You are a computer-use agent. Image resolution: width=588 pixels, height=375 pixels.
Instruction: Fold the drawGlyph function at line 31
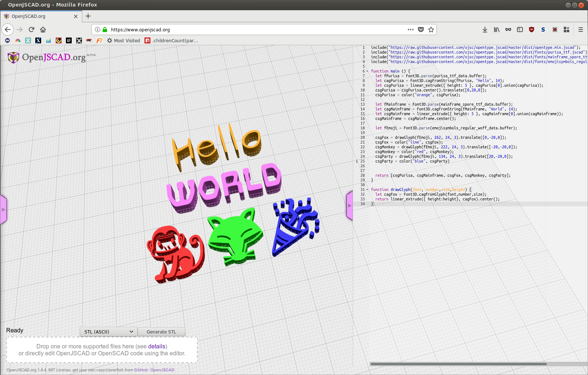pos(367,190)
